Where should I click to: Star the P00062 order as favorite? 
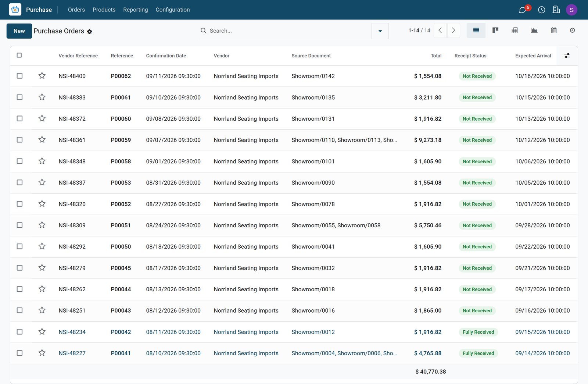point(42,76)
